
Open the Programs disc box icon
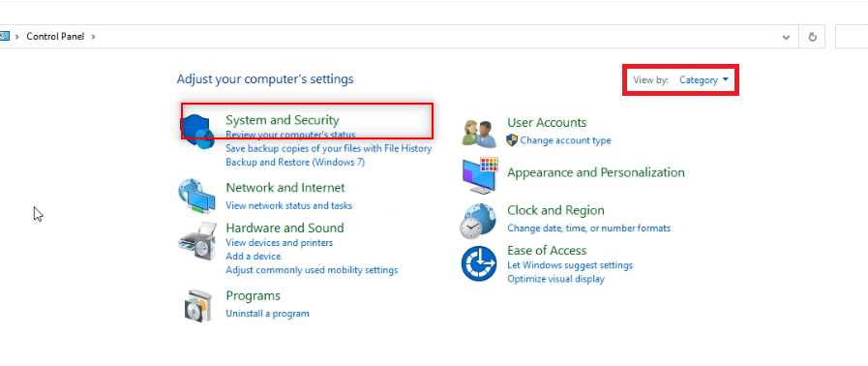tap(197, 305)
